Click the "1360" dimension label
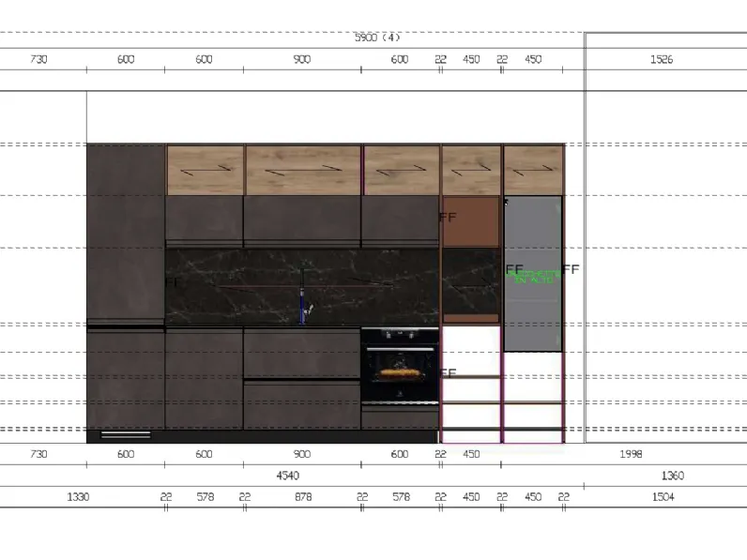Screen dimensions: 747x560 [x=673, y=476]
